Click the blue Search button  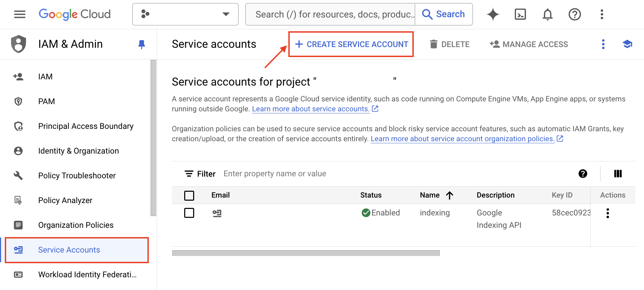point(444,14)
